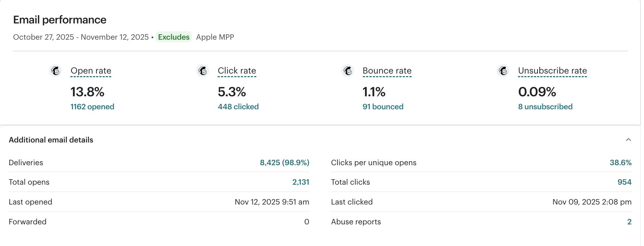
Task: Open the 2 abuse reports link
Action: click(x=629, y=222)
